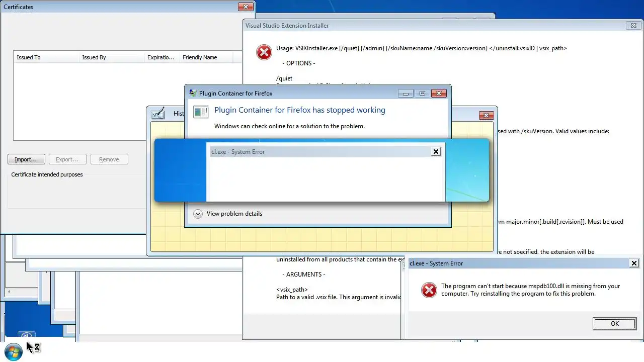Click red error icon beside mspdb100.dll message
Image resolution: width=644 pixels, height=362 pixels.
(429, 290)
